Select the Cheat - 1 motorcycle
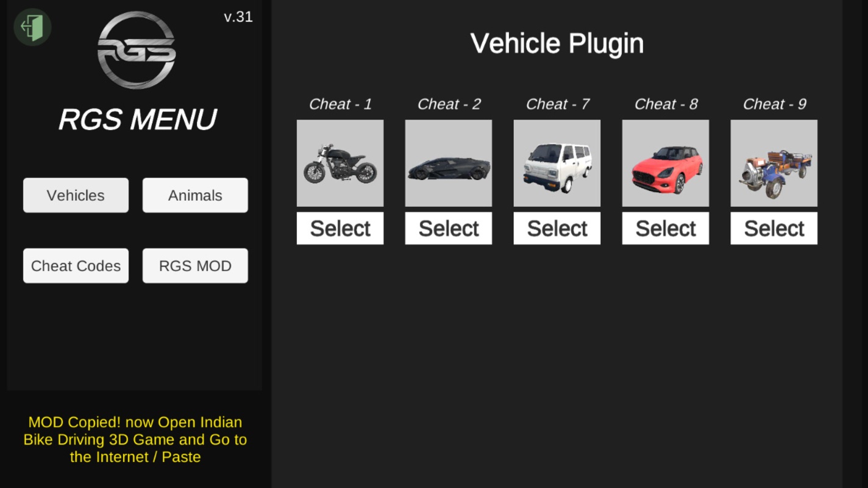The width and height of the screenshot is (868, 488). coord(340,228)
